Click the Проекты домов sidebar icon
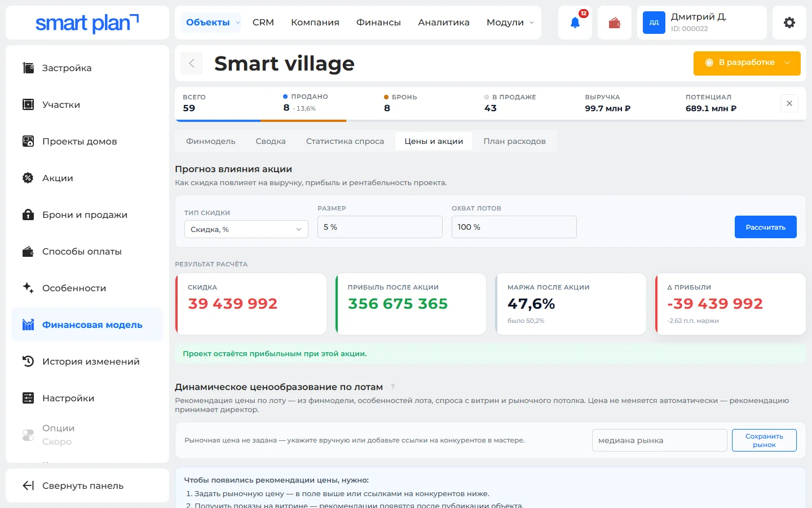 (28, 141)
